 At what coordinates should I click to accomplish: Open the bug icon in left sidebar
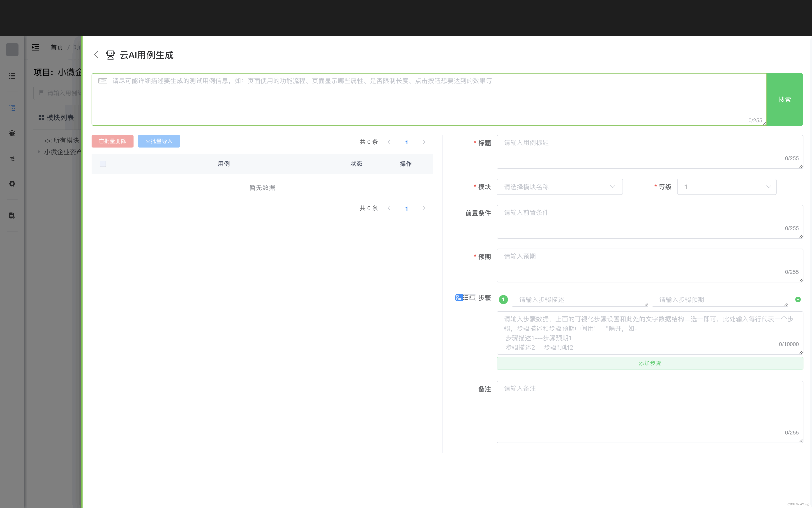(x=12, y=133)
